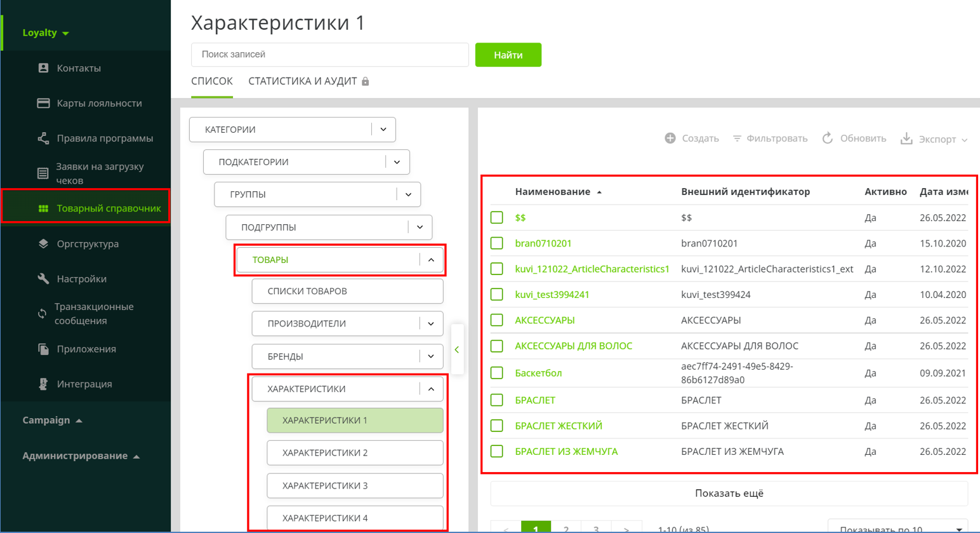The image size is (980, 533).
Task: Click the Loyalty cards icon in sidebar
Action: 43,103
